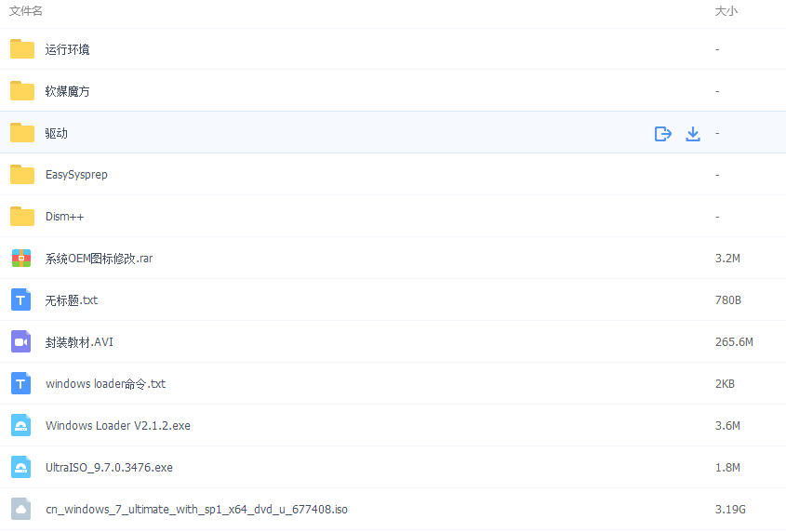786x532 pixels.
Task: Click the share icon on 驱动 row
Action: click(662, 133)
